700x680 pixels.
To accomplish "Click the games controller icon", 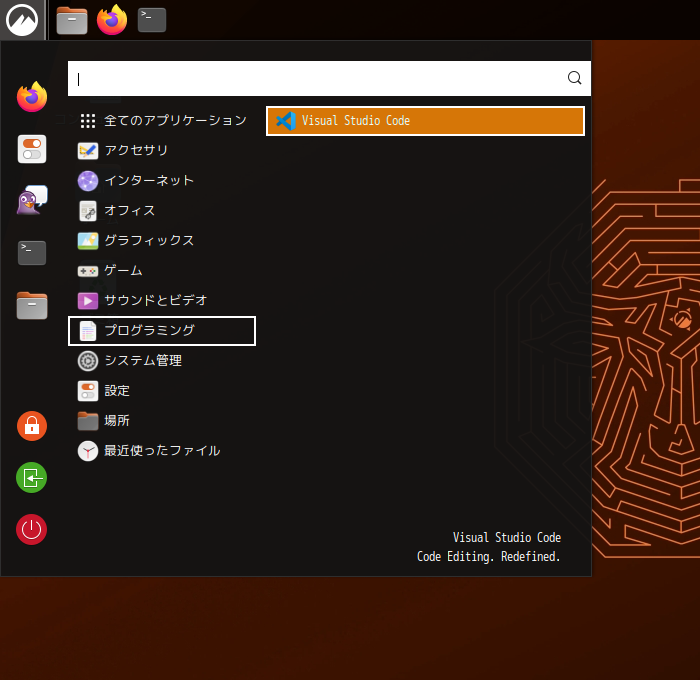I will [88, 271].
